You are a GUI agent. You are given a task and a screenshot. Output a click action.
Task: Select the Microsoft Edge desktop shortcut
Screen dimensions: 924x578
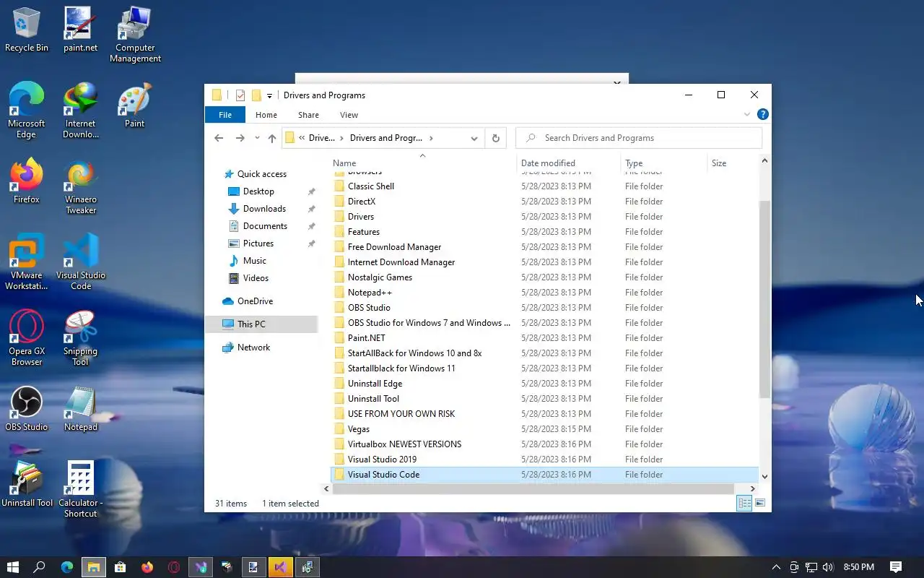pos(27,111)
